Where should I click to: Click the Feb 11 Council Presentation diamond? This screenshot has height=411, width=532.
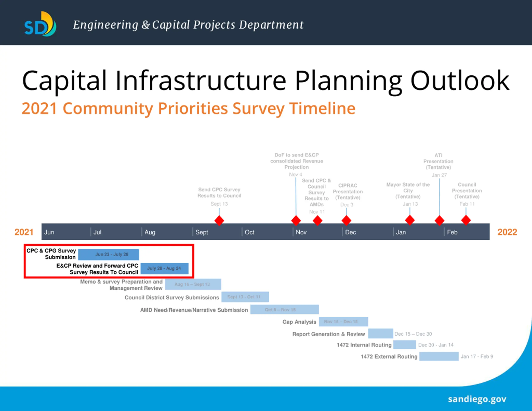point(466,220)
